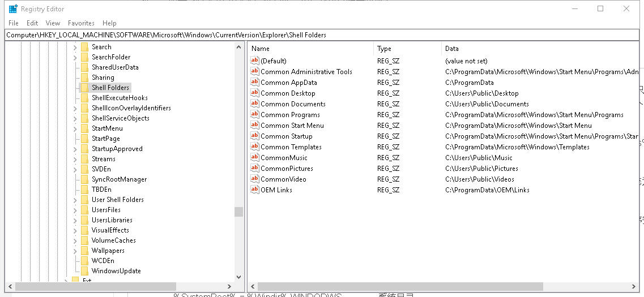Click the Common AppData value icon
644x297 pixels.
(x=255, y=82)
